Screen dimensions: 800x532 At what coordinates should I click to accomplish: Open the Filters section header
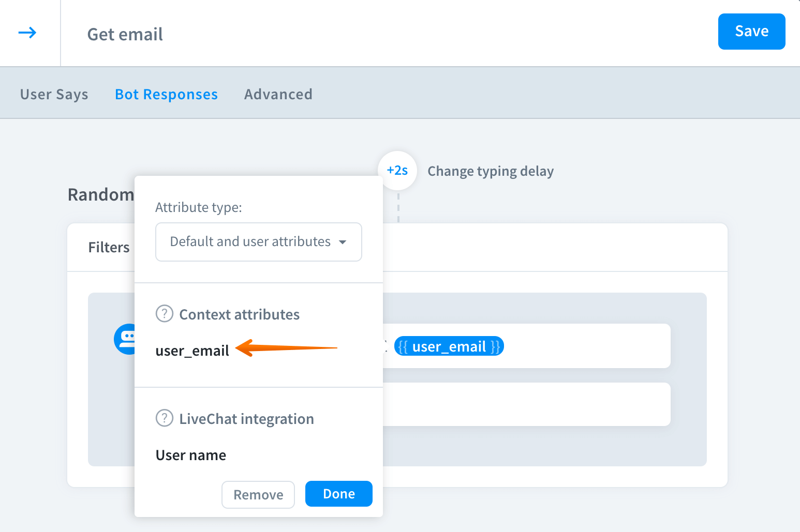[x=109, y=248]
